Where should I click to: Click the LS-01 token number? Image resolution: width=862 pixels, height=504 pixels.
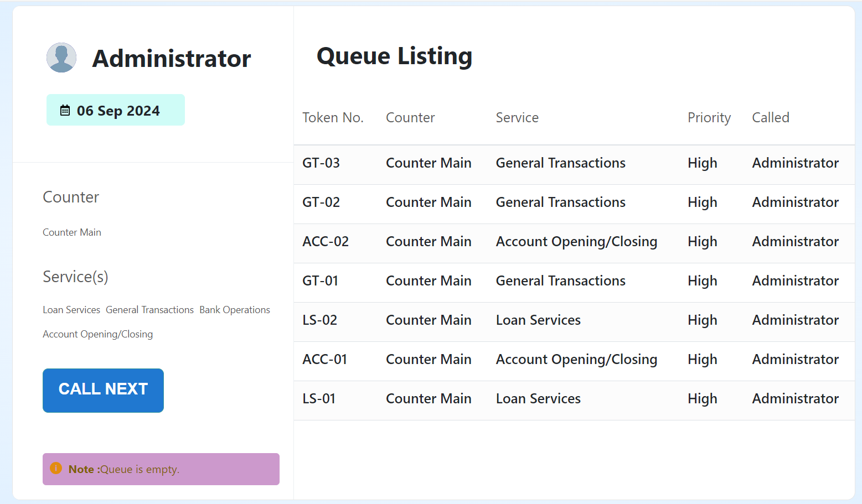[x=319, y=399]
